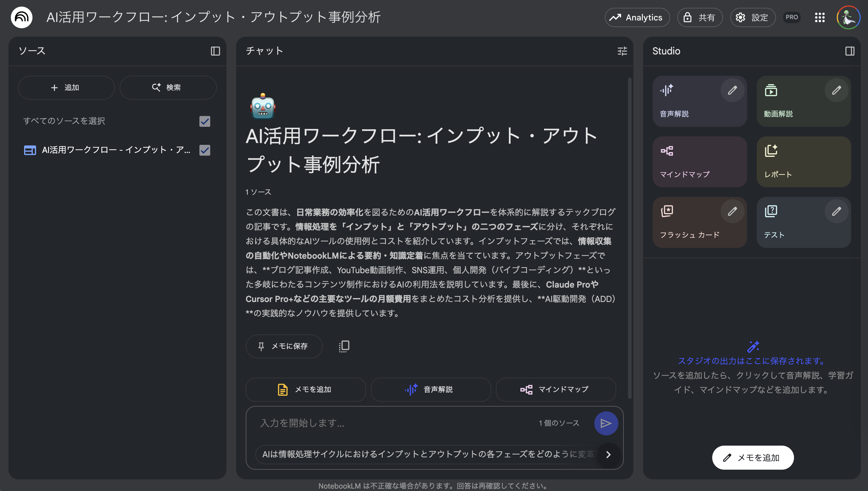Viewport: 868px width, 491px height.
Task: Copy the summary with the copy icon
Action: 344,346
